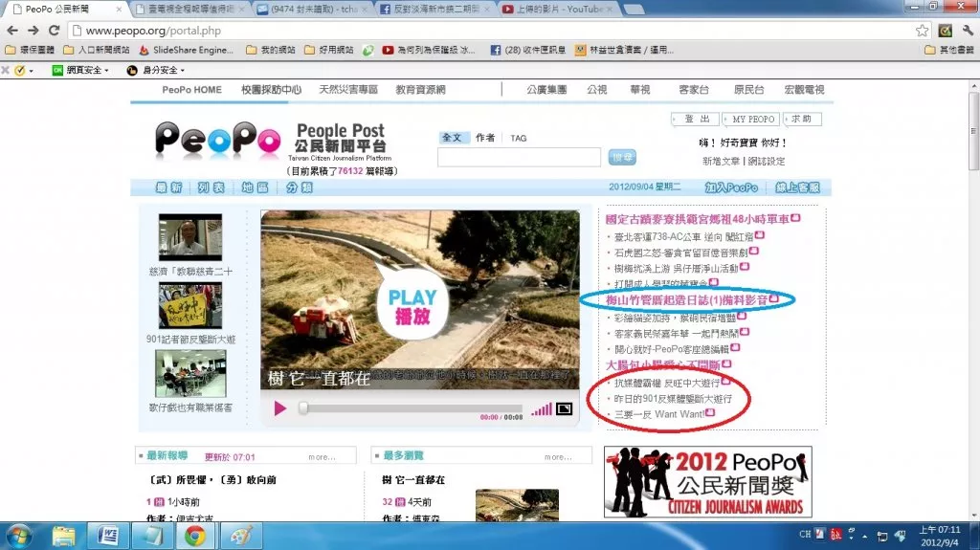Open the 環保團體 bookmark folder

click(30, 50)
